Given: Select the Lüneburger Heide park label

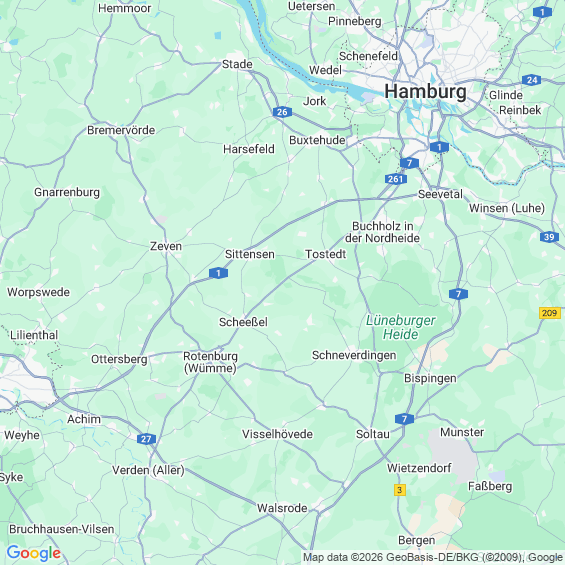Looking at the screenshot, I should click(400, 327).
